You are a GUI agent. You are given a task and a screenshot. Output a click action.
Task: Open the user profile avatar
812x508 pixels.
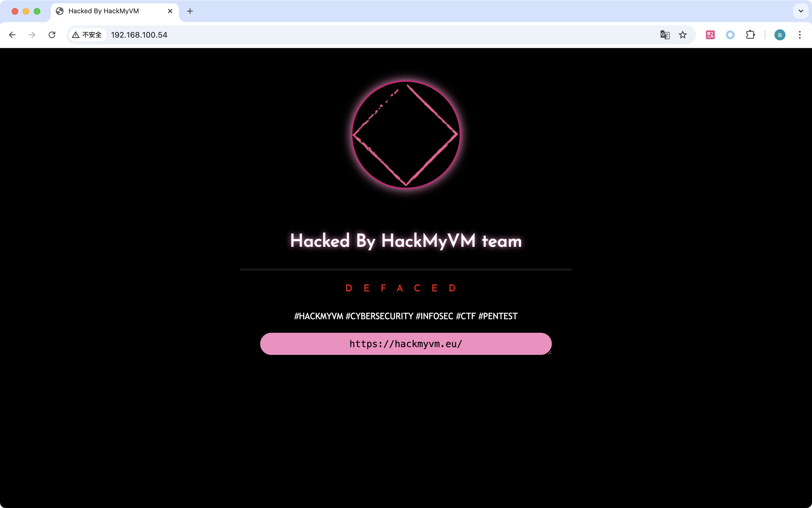(780, 35)
